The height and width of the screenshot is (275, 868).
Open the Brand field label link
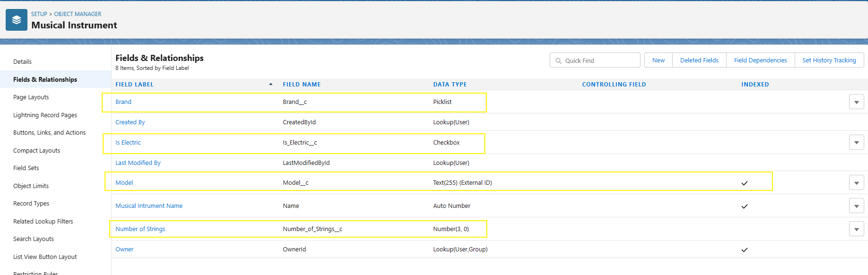click(x=123, y=102)
